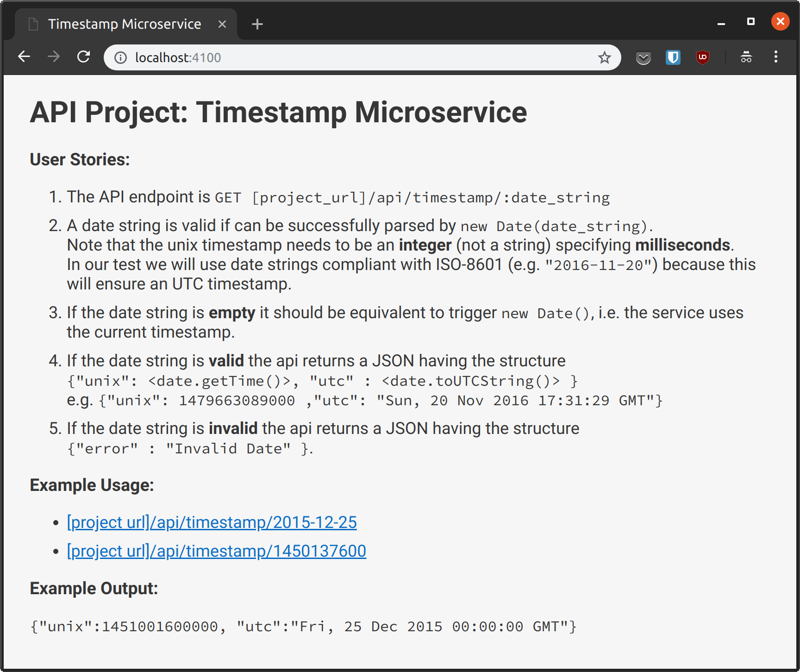Click the page heading API Project
Screen dimensions: 800x672
click(278, 113)
